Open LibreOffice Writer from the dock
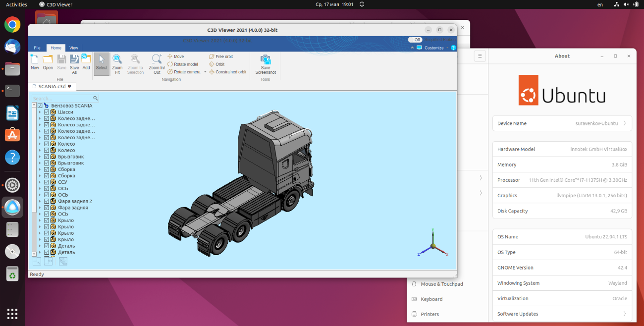 tap(12, 113)
